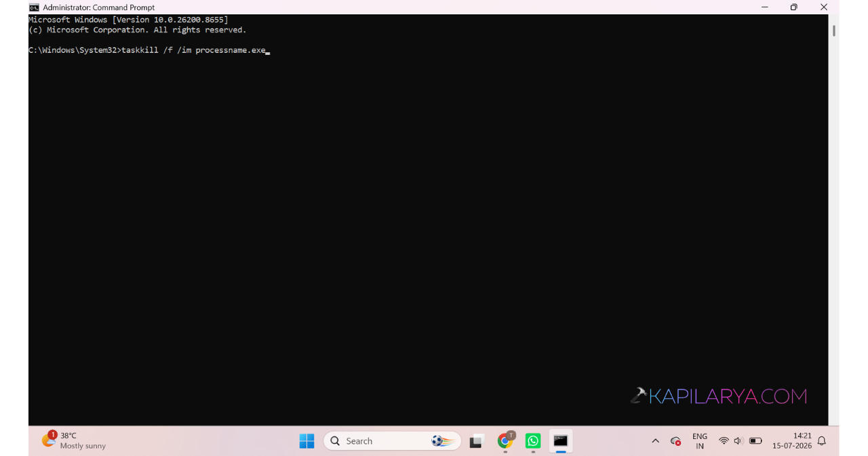Click the Microsoft Windows version line
Viewport: 868px width, 456px height.
coord(128,20)
